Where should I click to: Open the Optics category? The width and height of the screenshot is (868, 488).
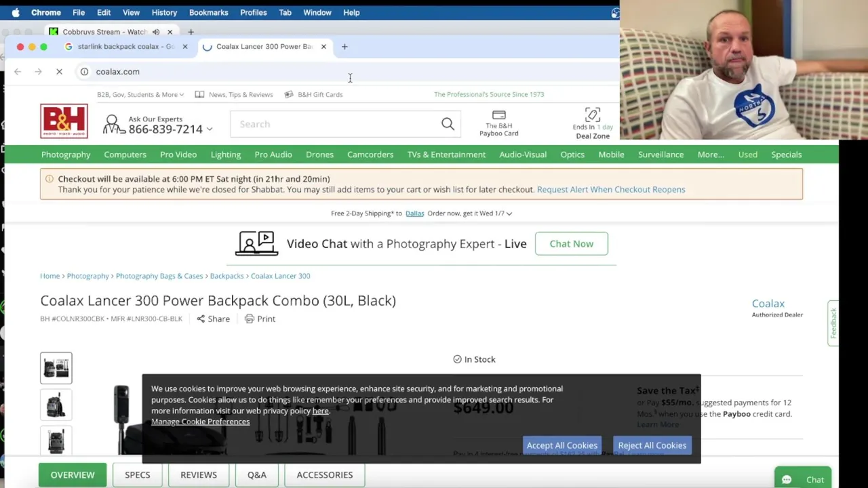572,155
